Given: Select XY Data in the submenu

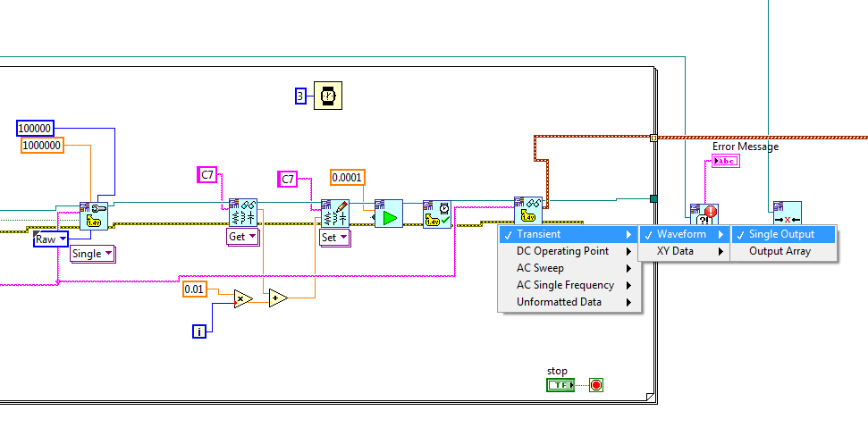Looking at the screenshot, I should pos(684,251).
